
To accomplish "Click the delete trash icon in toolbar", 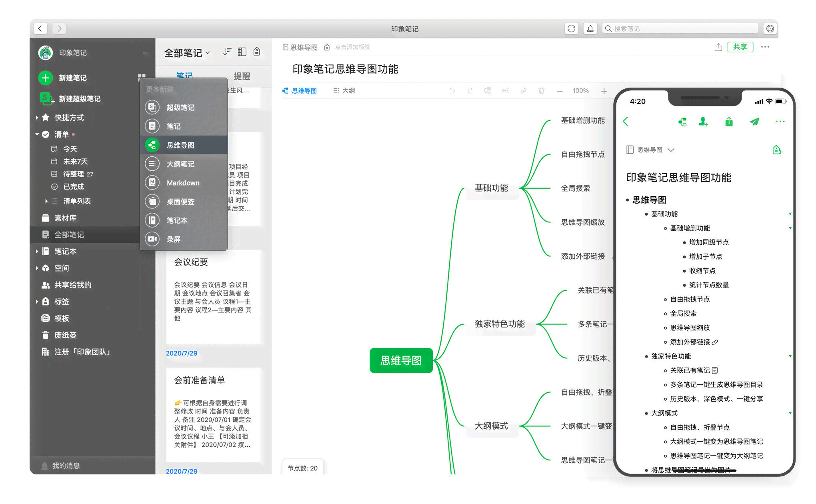I will point(541,91).
